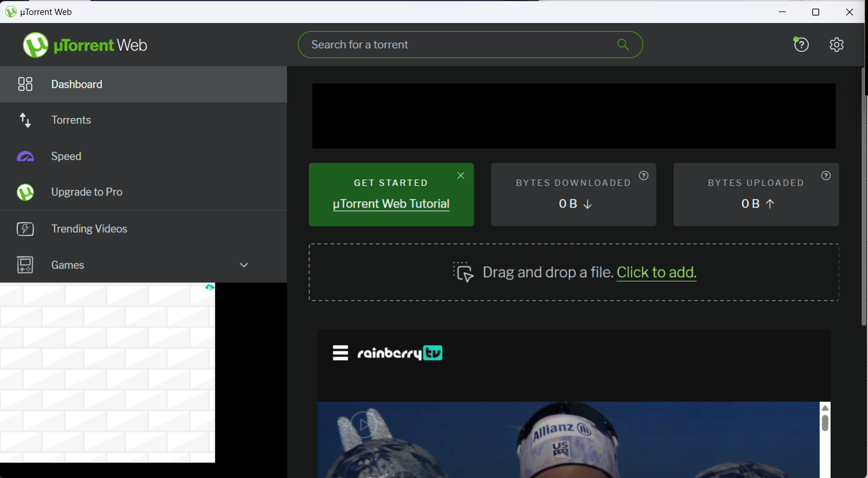
Task: Dismiss the Get Started card
Action: pyautogui.click(x=460, y=175)
